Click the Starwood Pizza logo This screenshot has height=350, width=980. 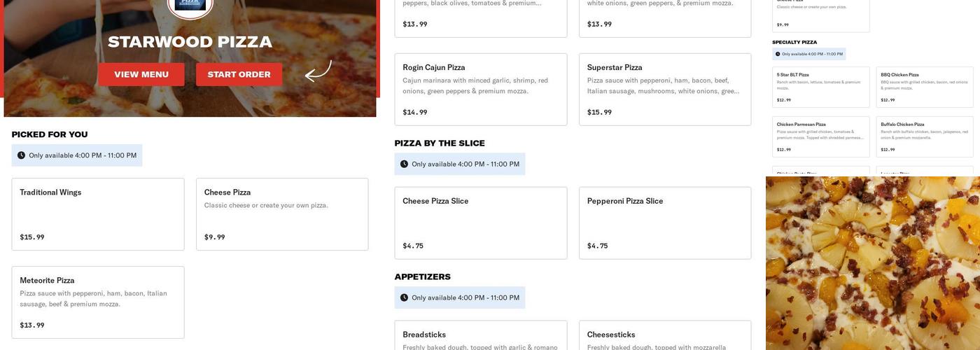click(x=190, y=7)
